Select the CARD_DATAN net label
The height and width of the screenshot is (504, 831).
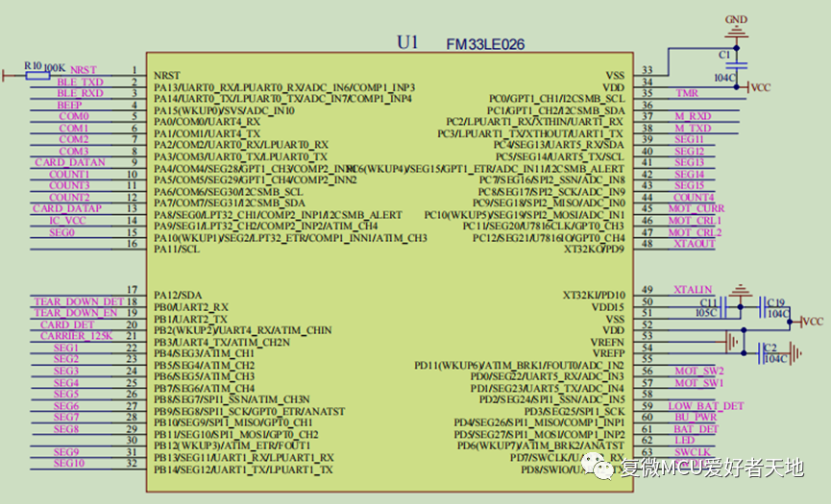70,162
